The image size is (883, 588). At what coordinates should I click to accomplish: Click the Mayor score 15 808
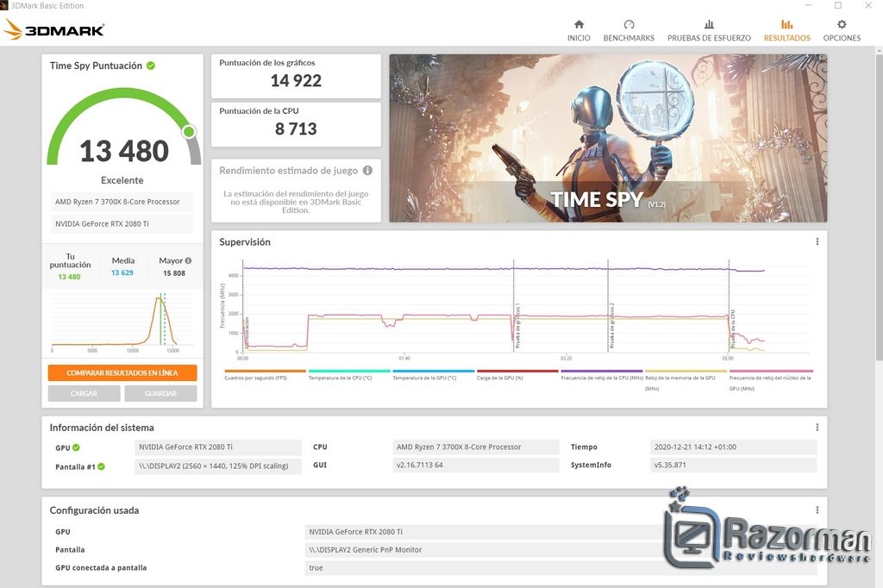point(174,273)
